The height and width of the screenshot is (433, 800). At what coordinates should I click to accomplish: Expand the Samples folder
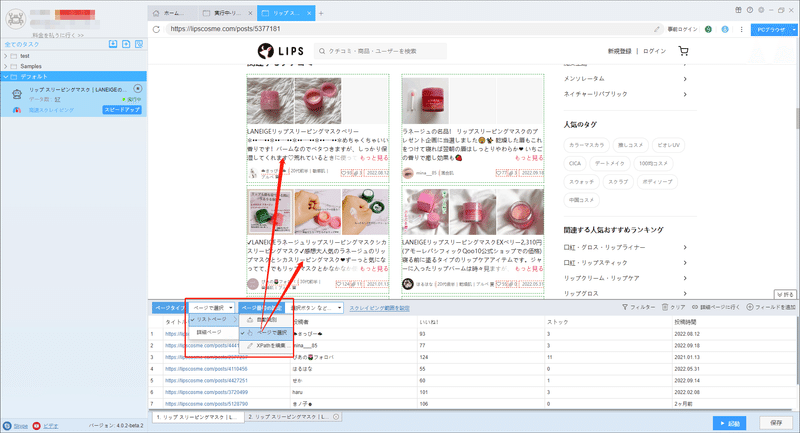pyautogui.click(x=6, y=66)
